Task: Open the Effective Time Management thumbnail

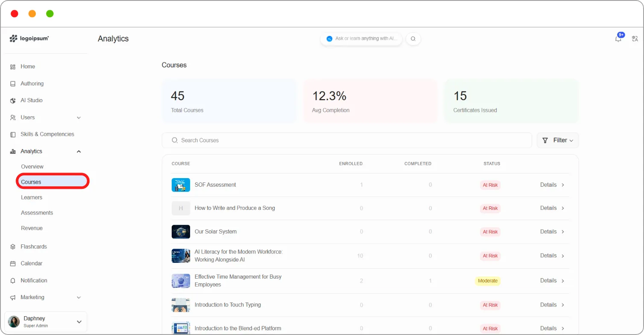Action: (181, 281)
